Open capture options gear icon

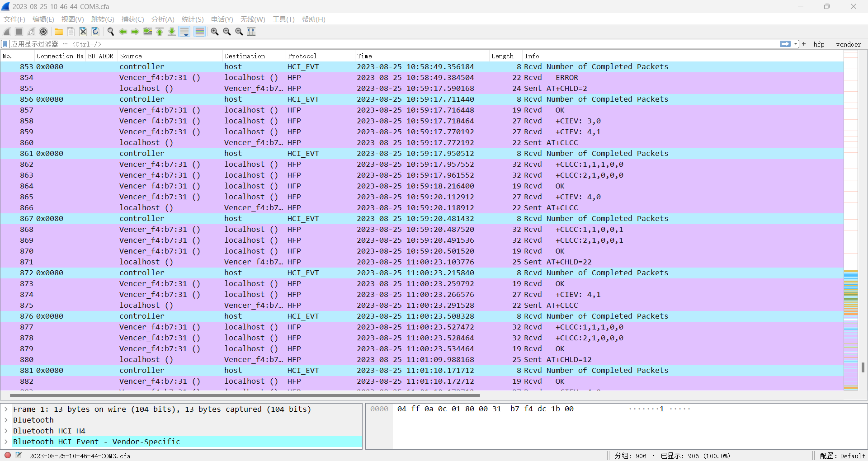(43, 32)
